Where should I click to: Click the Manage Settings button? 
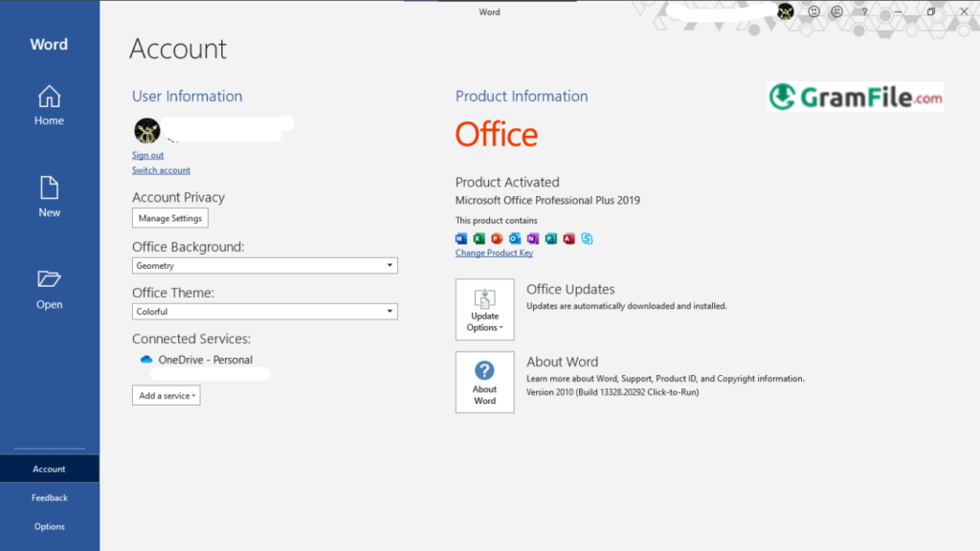coord(169,217)
